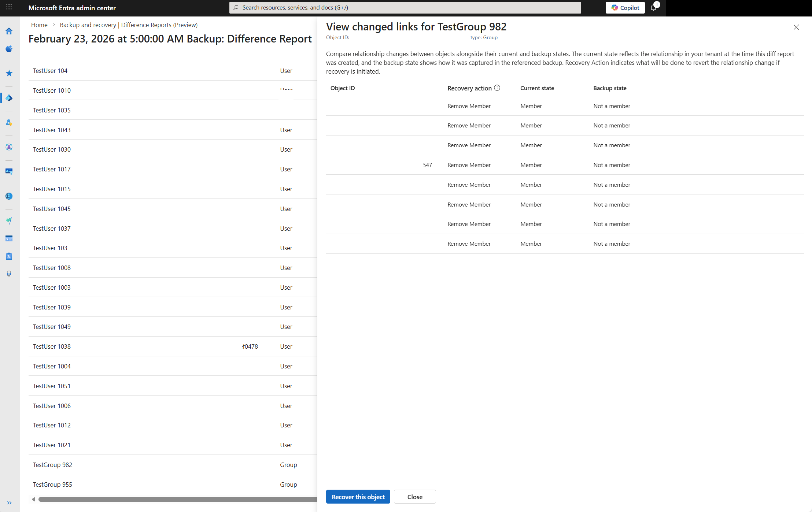The width and height of the screenshot is (812, 512).
Task: Click the Recover this object button
Action: (x=358, y=497)
